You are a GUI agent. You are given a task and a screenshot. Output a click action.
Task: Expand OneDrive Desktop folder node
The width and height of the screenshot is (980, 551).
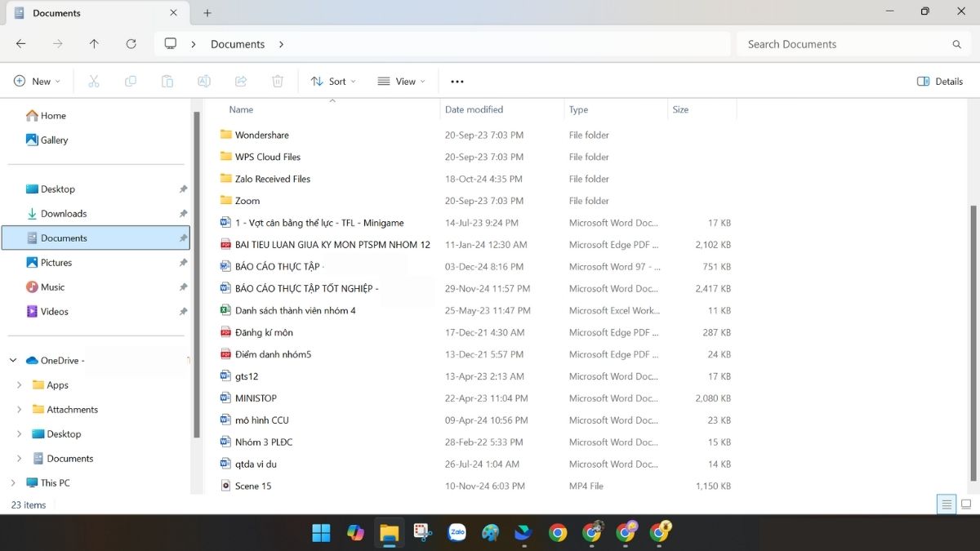tap(20, 433)
